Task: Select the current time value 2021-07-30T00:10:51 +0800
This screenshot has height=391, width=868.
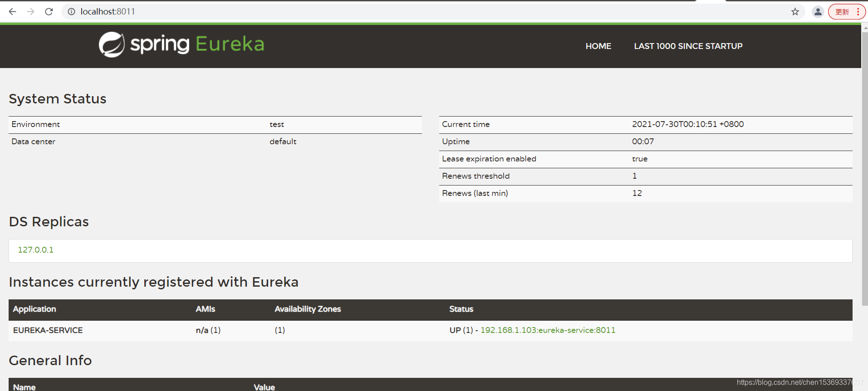Action: point(687,124)
